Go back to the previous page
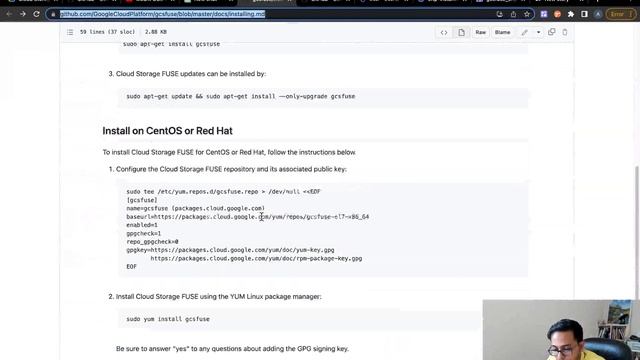 [9, 14]
